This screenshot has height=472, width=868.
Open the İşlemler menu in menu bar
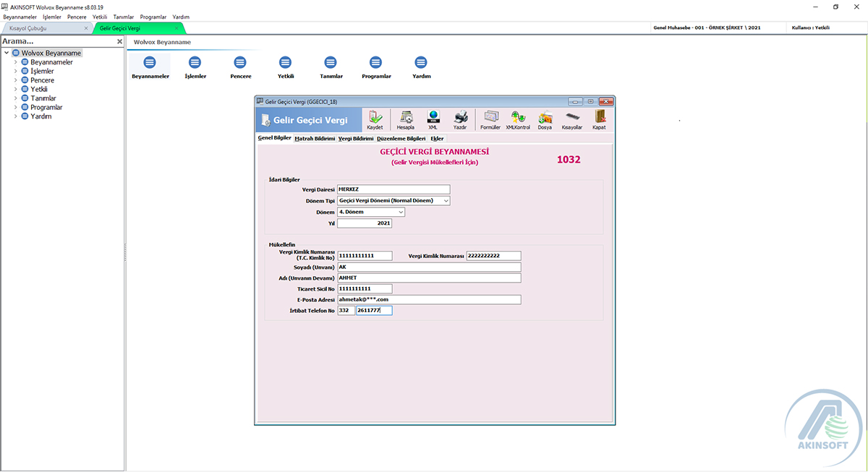click(52, 16)
